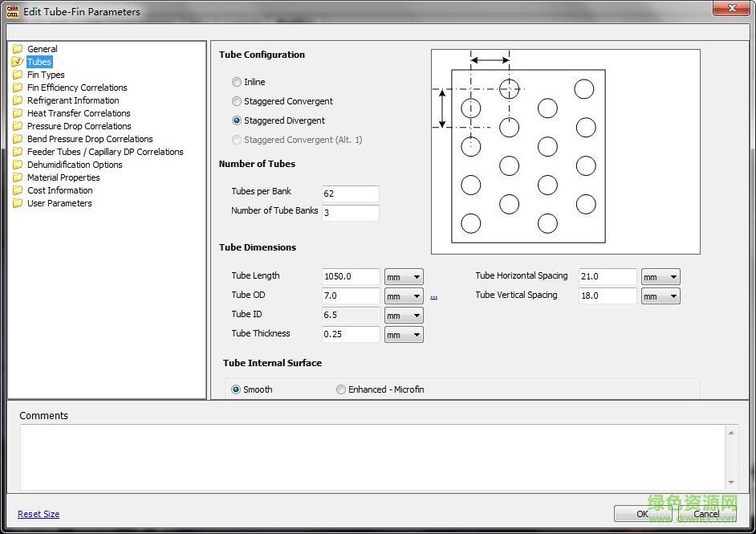
Task: Choose Staggered Convergent configuration
Action: tap(237, 101)
